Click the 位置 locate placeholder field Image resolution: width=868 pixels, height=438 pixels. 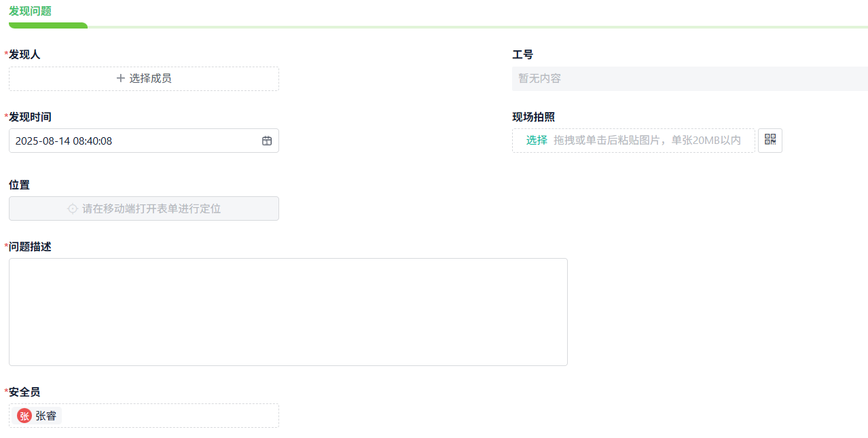[144, 208]
